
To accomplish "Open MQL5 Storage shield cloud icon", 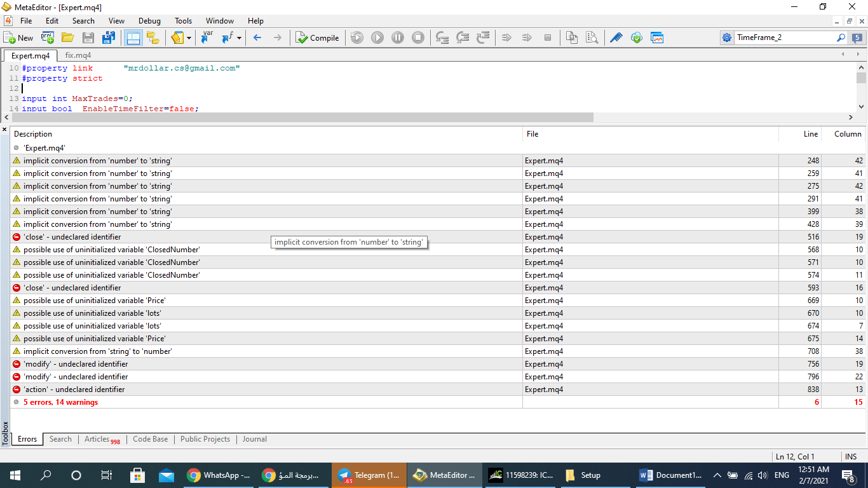I will (636, 38).
